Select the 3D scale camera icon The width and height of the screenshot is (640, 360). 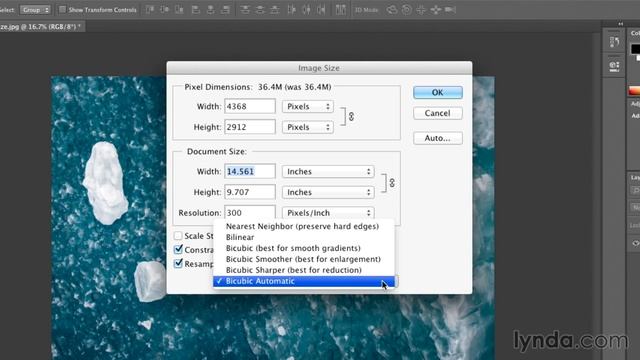coord(450,9)
